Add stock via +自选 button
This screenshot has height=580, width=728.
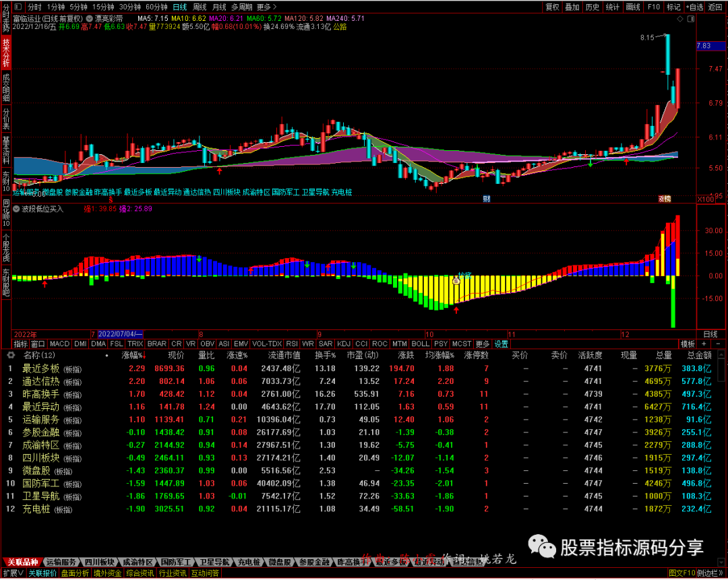coord(694,7)
